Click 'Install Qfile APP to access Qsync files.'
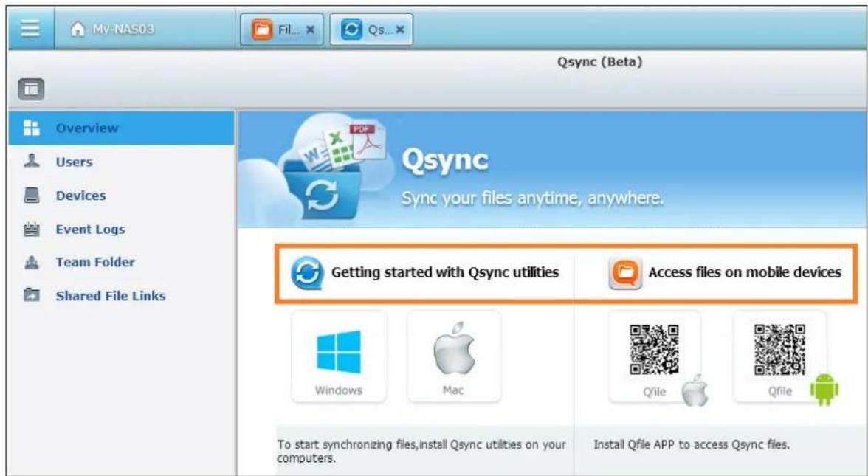 [x=692, y=444]
